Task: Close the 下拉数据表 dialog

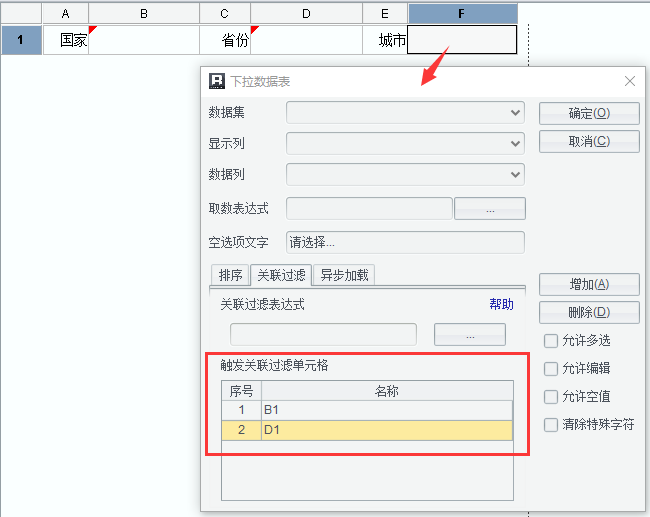Action: 630,81
